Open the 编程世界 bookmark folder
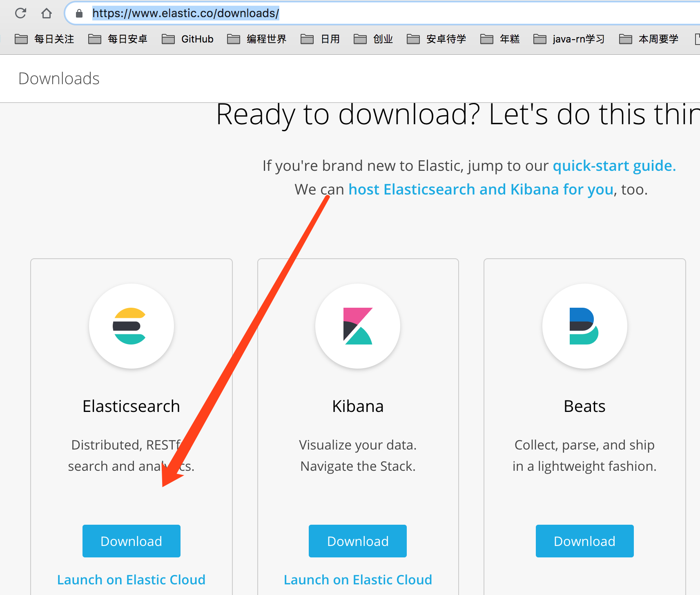 257,39
